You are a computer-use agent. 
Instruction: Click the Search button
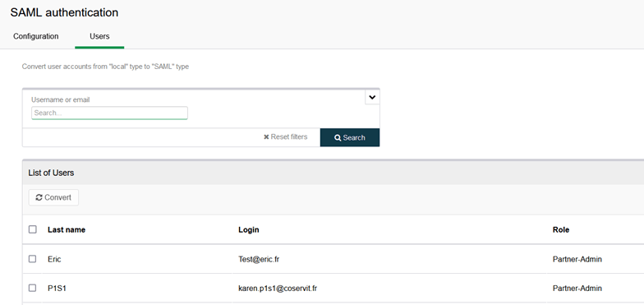350,137
